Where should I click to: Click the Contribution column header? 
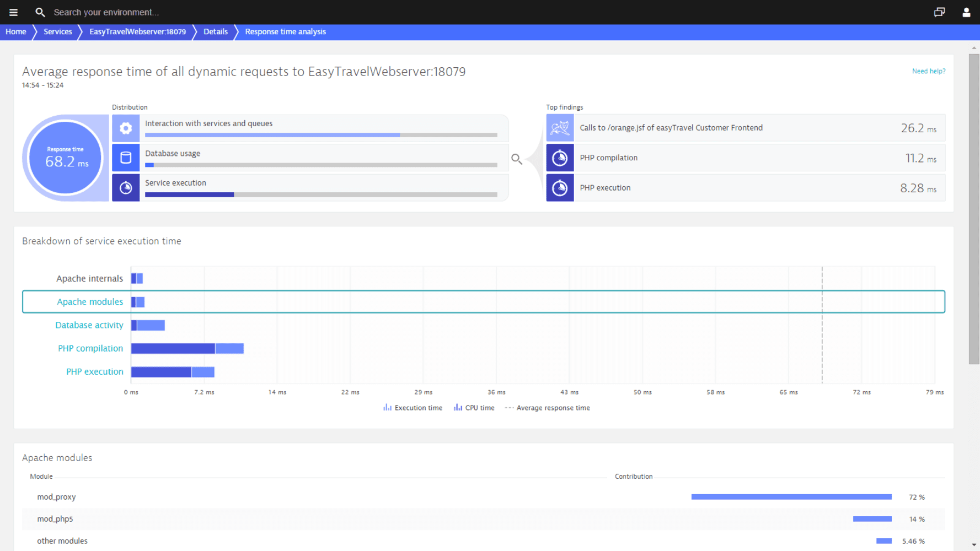[634, 477]
